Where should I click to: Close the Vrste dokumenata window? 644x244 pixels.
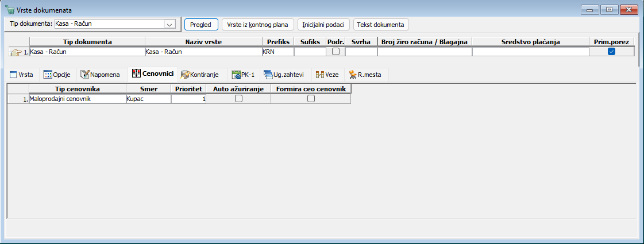(x=628, y=10)
